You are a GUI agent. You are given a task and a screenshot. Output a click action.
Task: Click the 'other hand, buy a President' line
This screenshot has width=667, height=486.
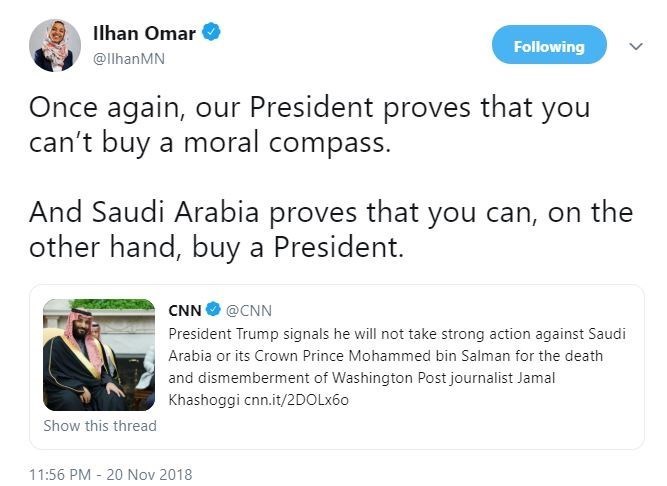tap(216, 246)
